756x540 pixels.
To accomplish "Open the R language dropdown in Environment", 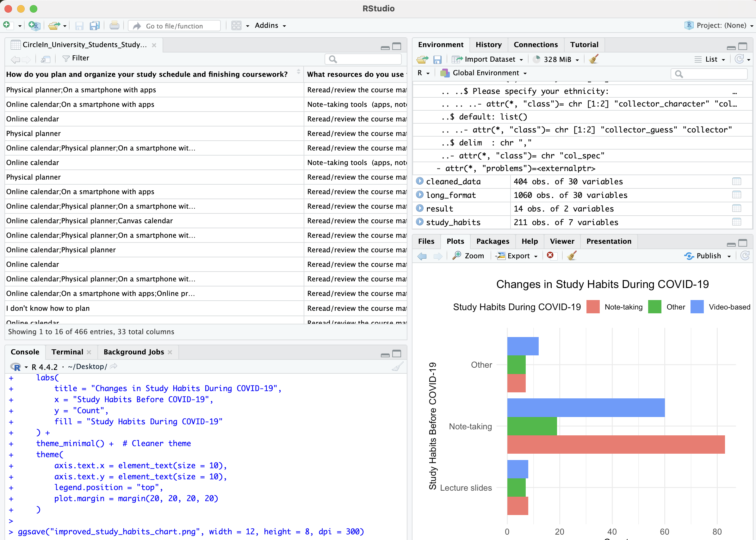I will [424, 73].
